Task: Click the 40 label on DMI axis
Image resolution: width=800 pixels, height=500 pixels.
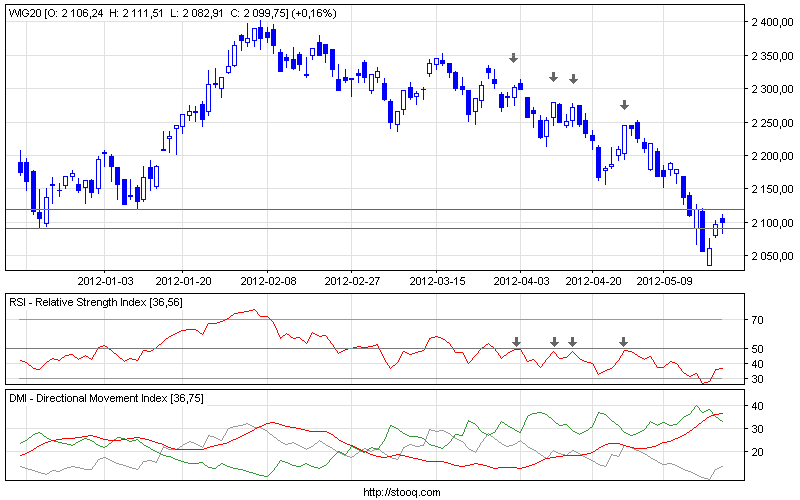Action: pos(758,406)
